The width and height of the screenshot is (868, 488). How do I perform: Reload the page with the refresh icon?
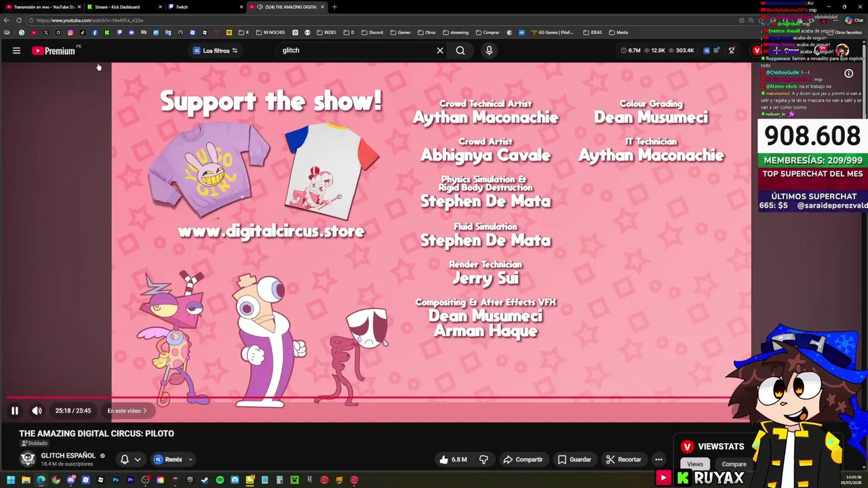18,20
